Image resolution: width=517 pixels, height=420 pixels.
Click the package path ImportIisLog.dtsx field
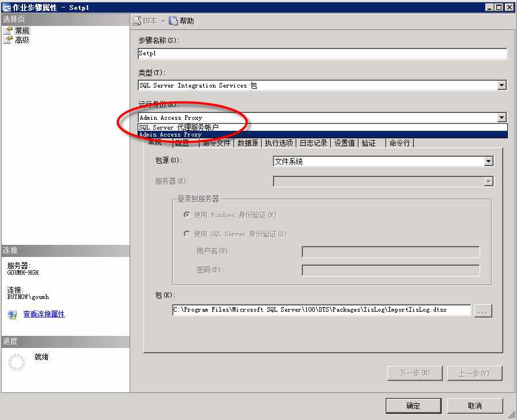(321, 310)
